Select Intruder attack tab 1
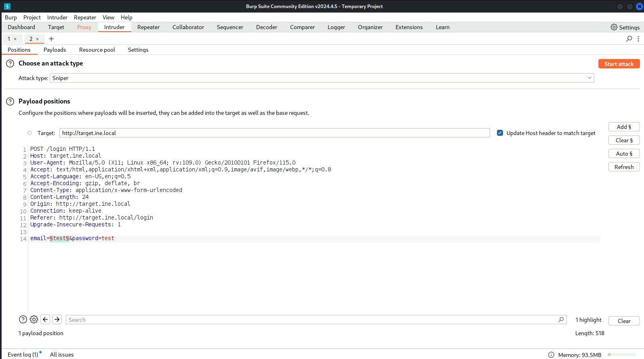644x359 pixels. 9,39
